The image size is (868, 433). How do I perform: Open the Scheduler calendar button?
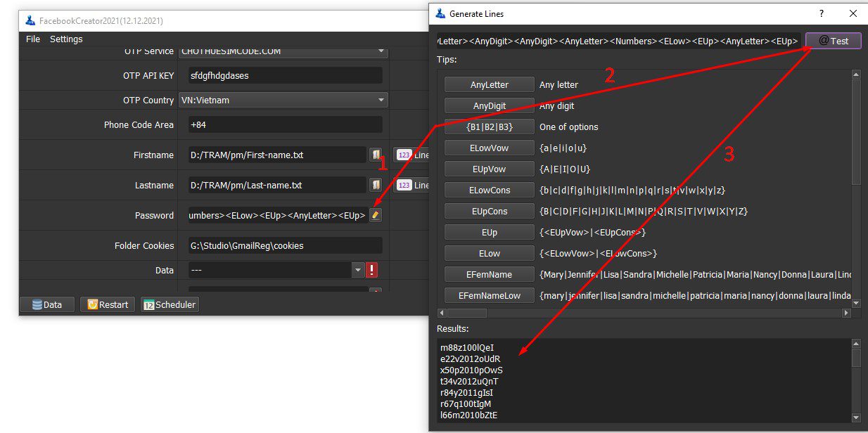tap(170, 304)
